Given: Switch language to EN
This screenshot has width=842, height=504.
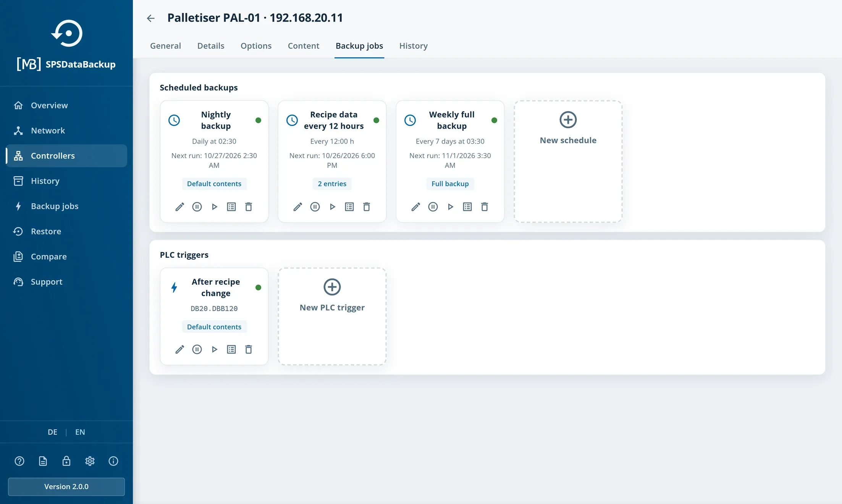Looking at the screenshot, I should tap(80, 432).
